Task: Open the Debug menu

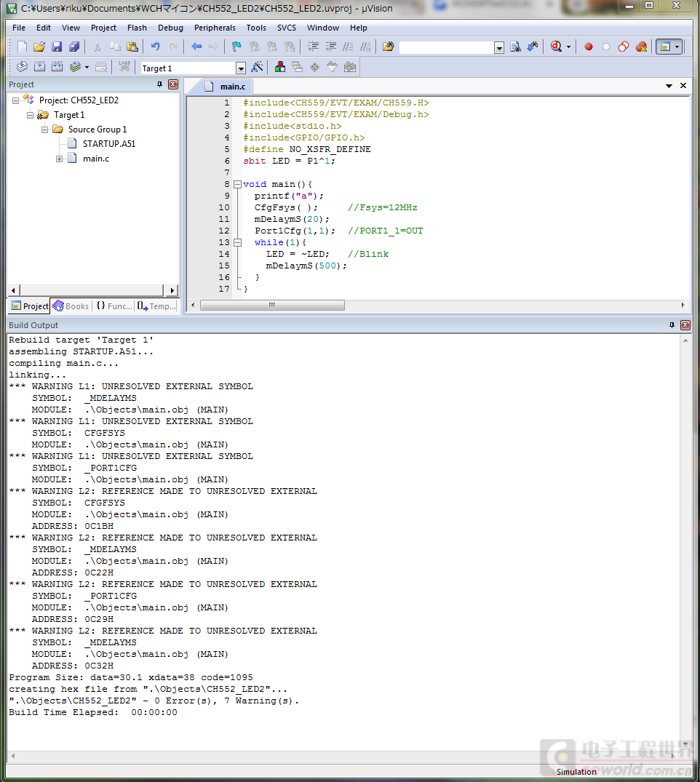Action: pos(171,28)
